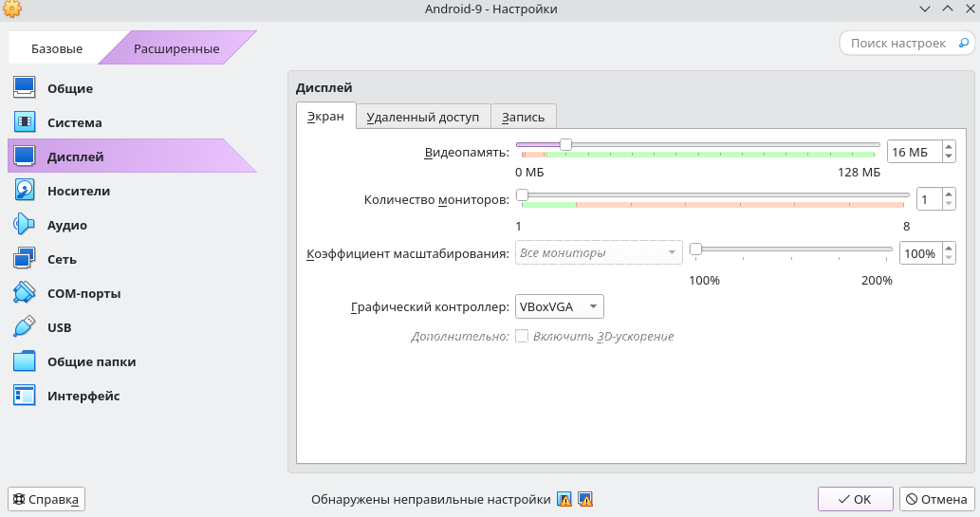This screenshot has height=517, width=980.
Task: Select the COM-порты icon
Action: pos(25,293)
